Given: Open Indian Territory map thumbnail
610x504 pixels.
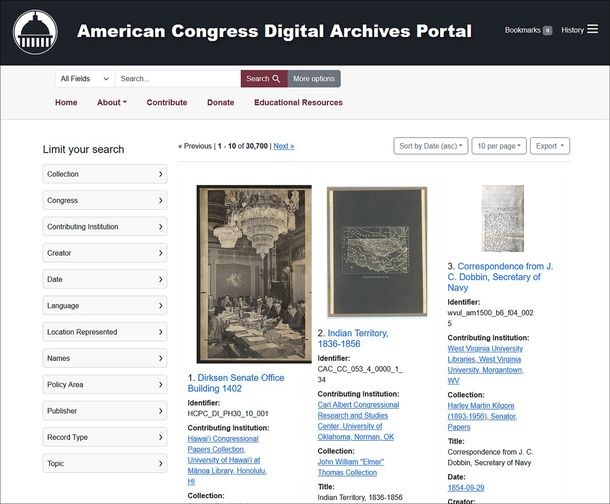Looking at the screenshot, I should point(376,251).
